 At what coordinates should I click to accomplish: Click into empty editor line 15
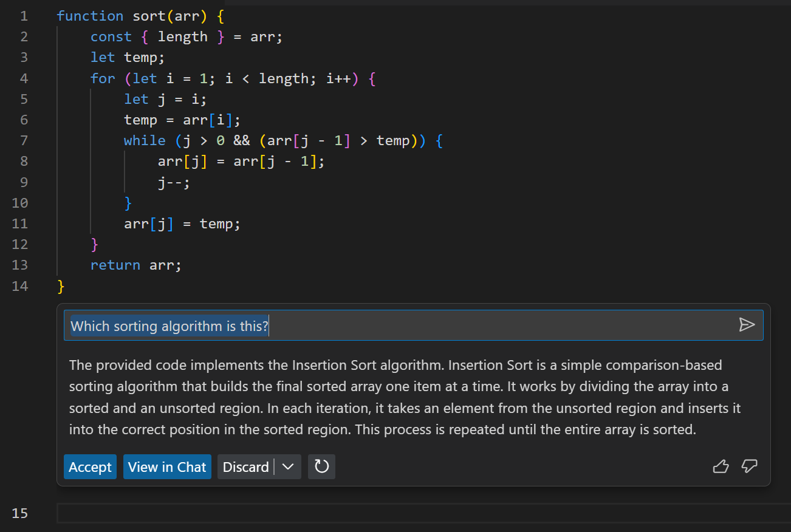coord(423,513)
